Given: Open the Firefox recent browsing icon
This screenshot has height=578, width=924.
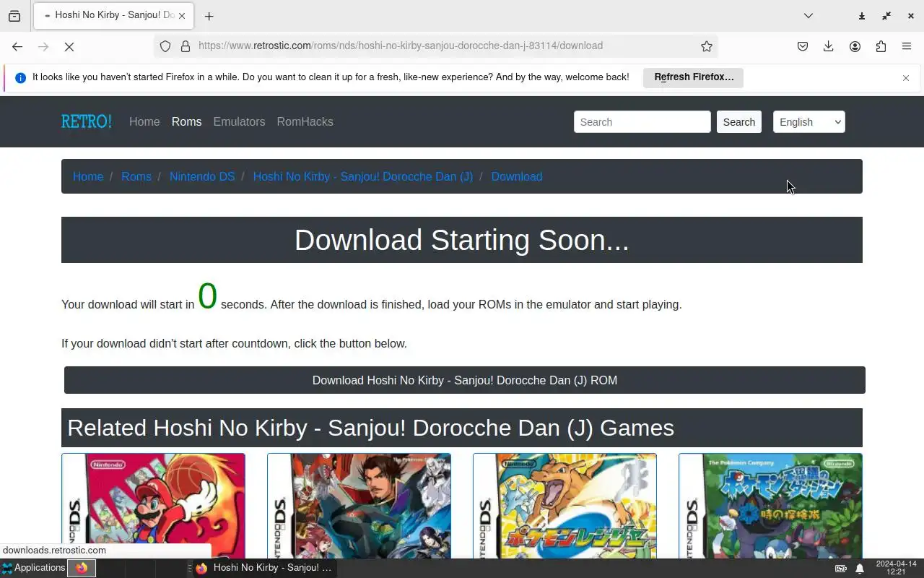Looking at the screenshot, I should point(14,16).
